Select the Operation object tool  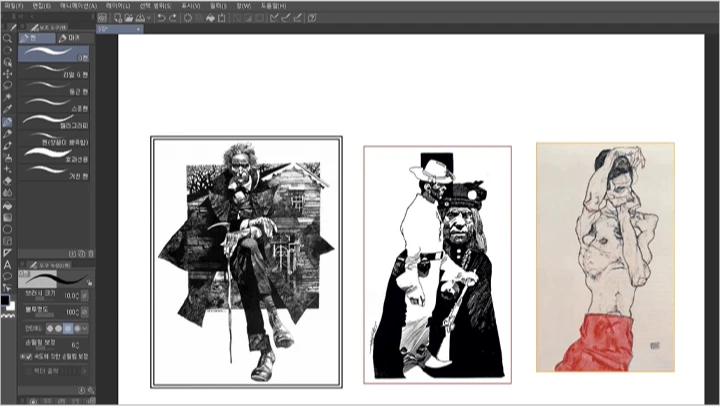coord(7,62)
